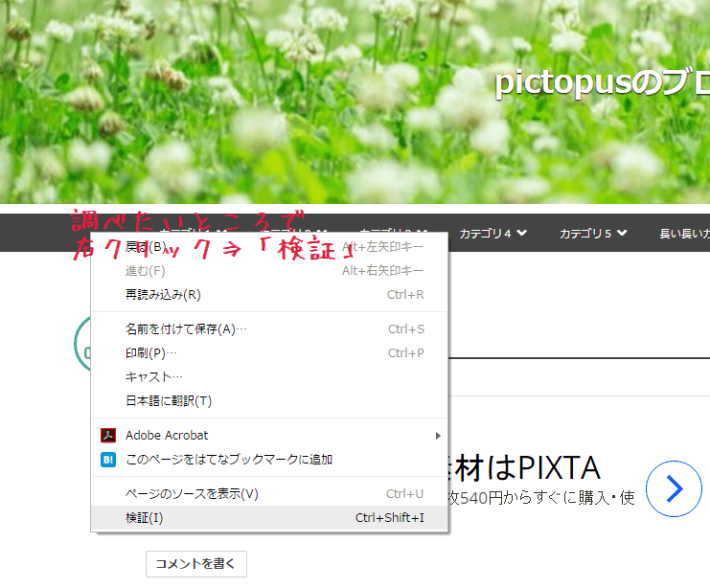The width and height of the screenshot is (710, 588).
Task: Select 日本語に翻訳(T) in context menu
Action: click(269, 401)
